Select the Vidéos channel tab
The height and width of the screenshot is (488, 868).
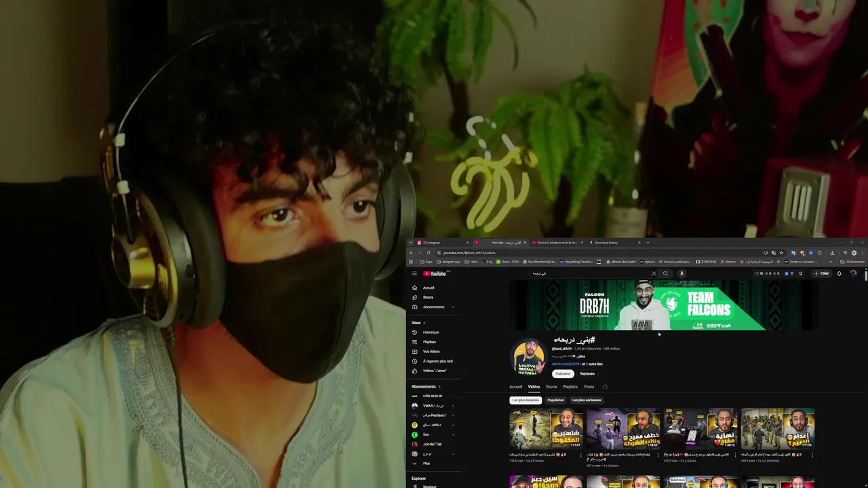pos(534,387)
